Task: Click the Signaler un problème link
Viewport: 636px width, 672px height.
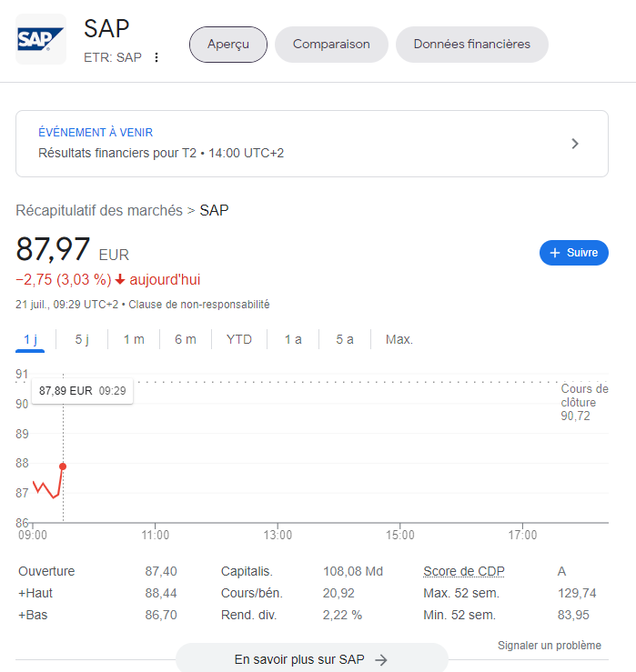Action: (x=549, y=646)
